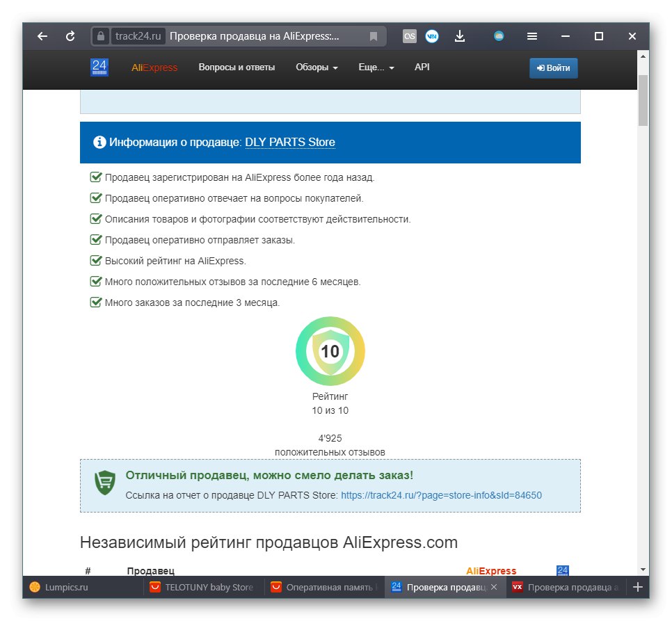This screenshot has height=621, width=672.
Task: Open the OS extension icon in toolbar
Action: (410, 36)
